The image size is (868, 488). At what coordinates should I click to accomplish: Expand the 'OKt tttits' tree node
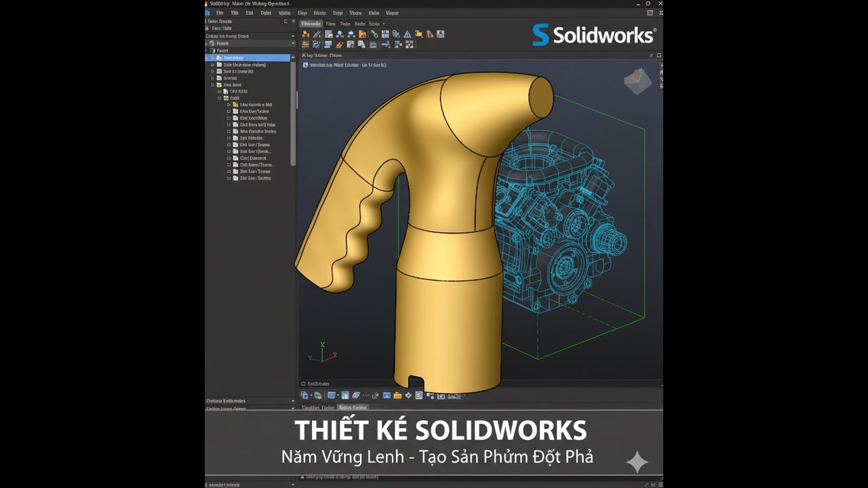pyautogui.click(x=219, y=91)
